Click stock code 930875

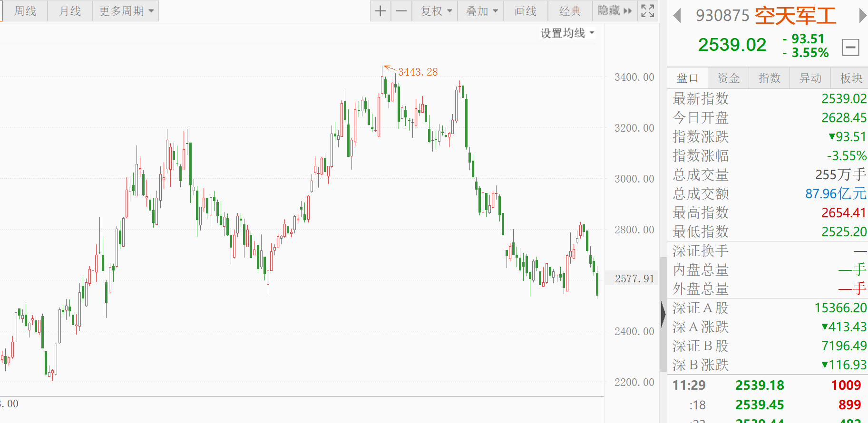(x=722, y=16)
